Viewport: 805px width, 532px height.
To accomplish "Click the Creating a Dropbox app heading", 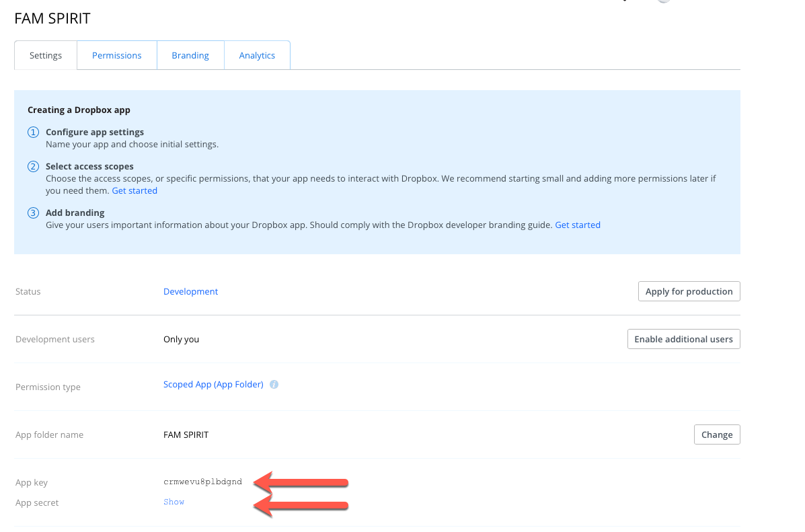I will pos(79,110).
